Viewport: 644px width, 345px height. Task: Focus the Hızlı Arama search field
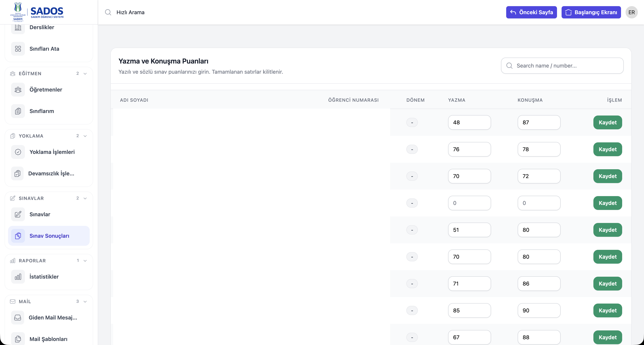click(300, 12)
